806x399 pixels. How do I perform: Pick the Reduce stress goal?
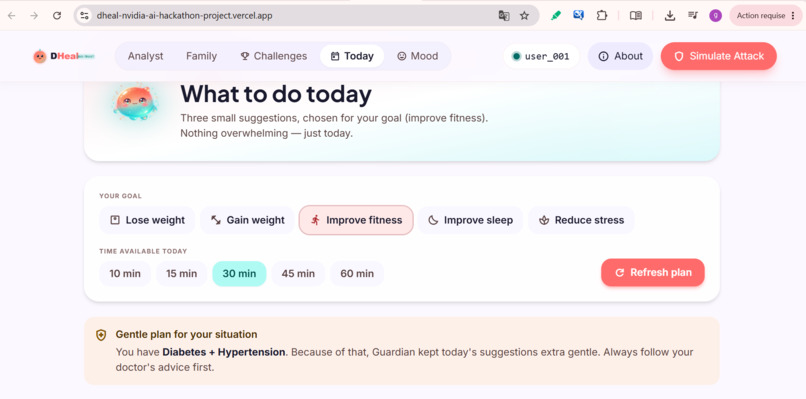tap(581, 220)
